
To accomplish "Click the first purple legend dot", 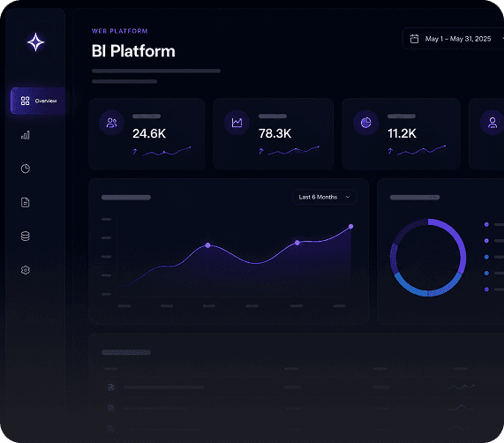I will [486, 224].
